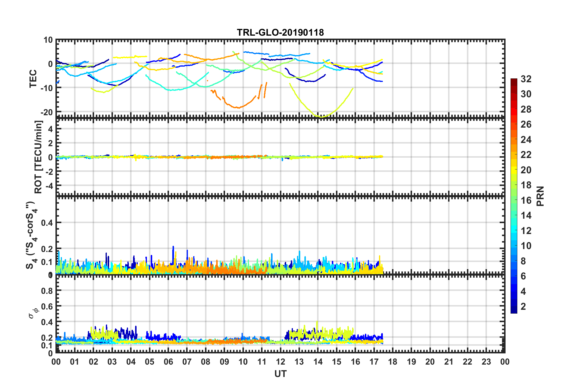This screenshot has width=561, height=392.
Task: Click the PRN colorbar label
Action: [540, 196]
